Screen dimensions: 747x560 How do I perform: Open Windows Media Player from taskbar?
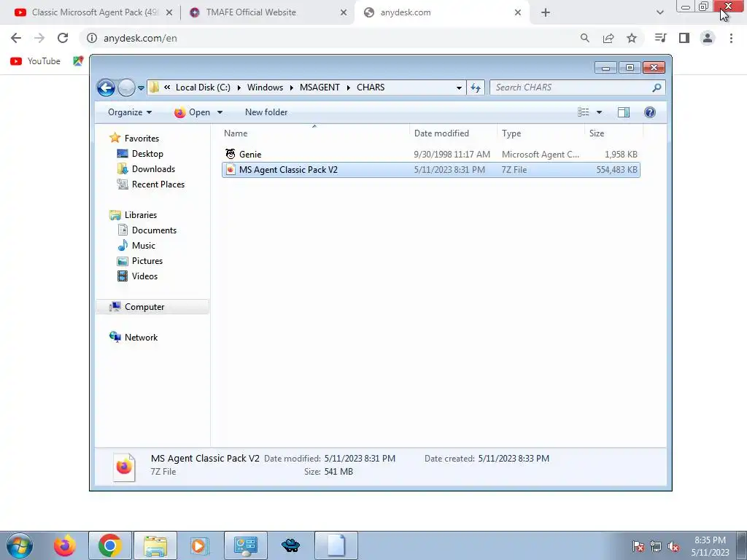tap(200, 545)
